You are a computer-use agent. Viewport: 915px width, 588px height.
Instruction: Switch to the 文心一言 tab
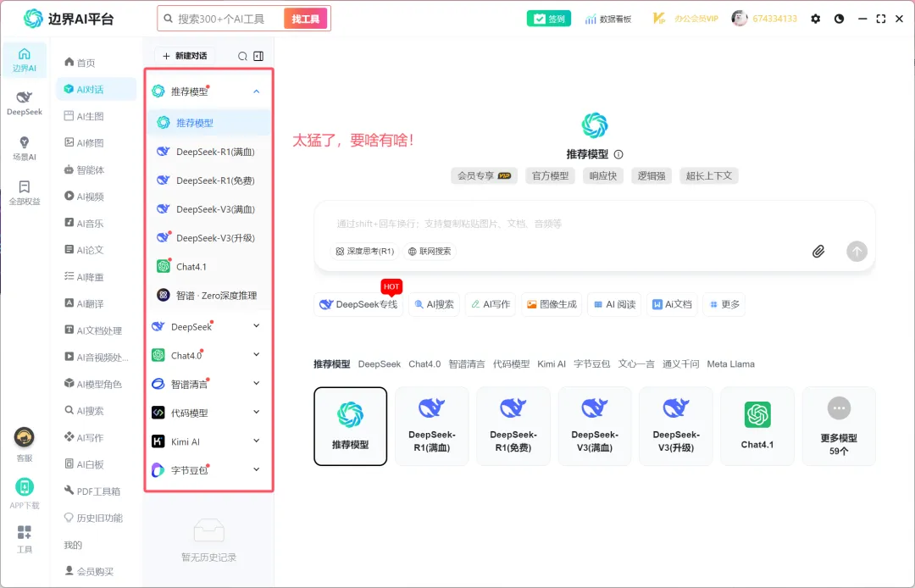point(636,364)
